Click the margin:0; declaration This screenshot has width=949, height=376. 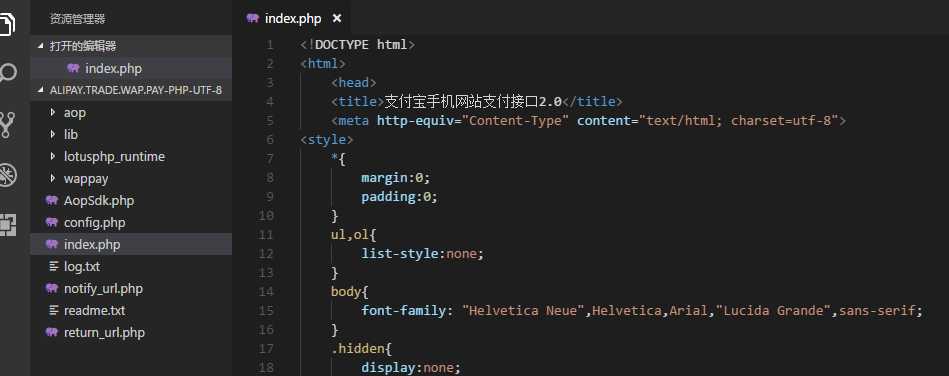click(x=395, y=178)
